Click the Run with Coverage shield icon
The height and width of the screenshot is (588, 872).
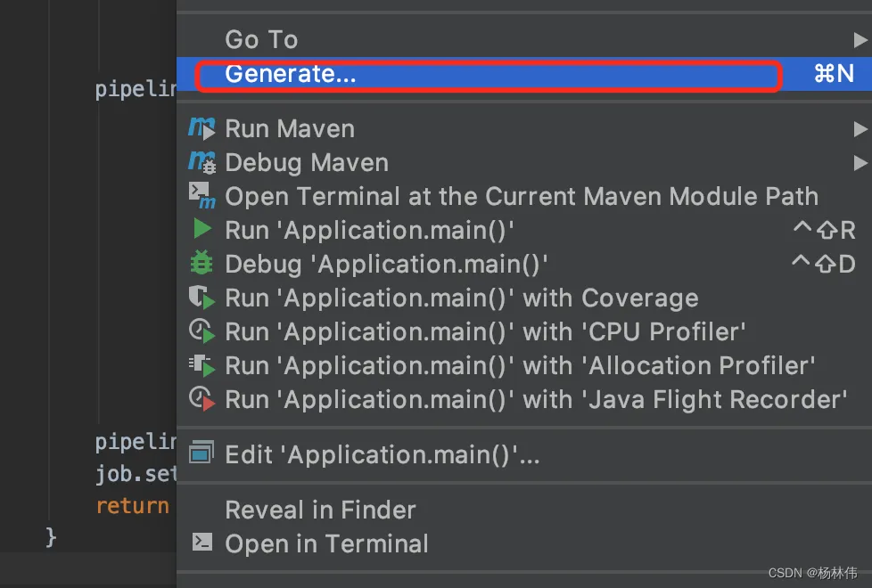tap(202, 298)
